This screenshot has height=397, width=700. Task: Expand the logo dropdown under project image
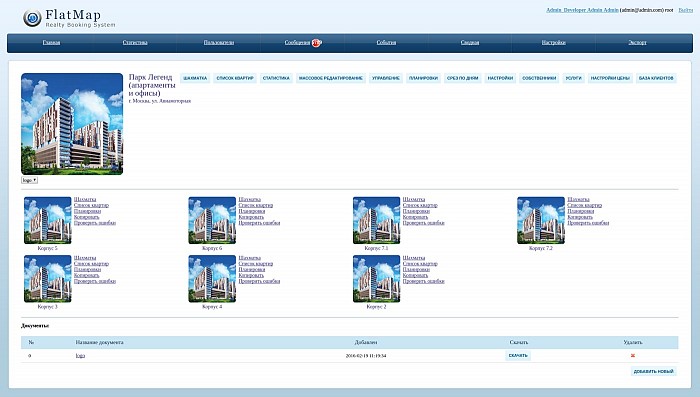(x=29, y=180)
